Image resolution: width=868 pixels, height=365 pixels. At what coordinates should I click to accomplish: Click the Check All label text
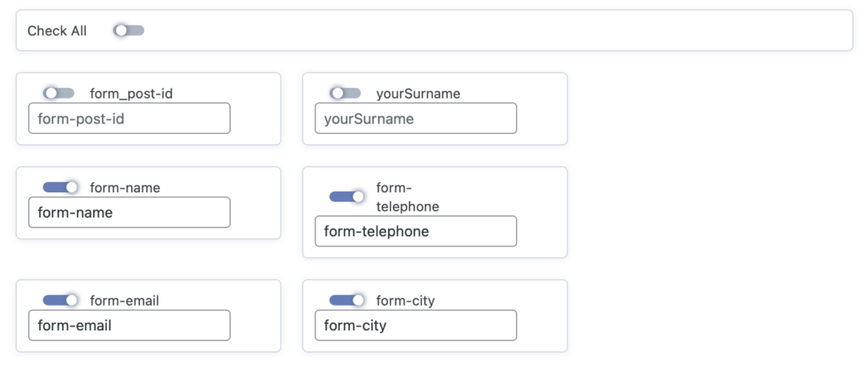click(x=57, y=30)
